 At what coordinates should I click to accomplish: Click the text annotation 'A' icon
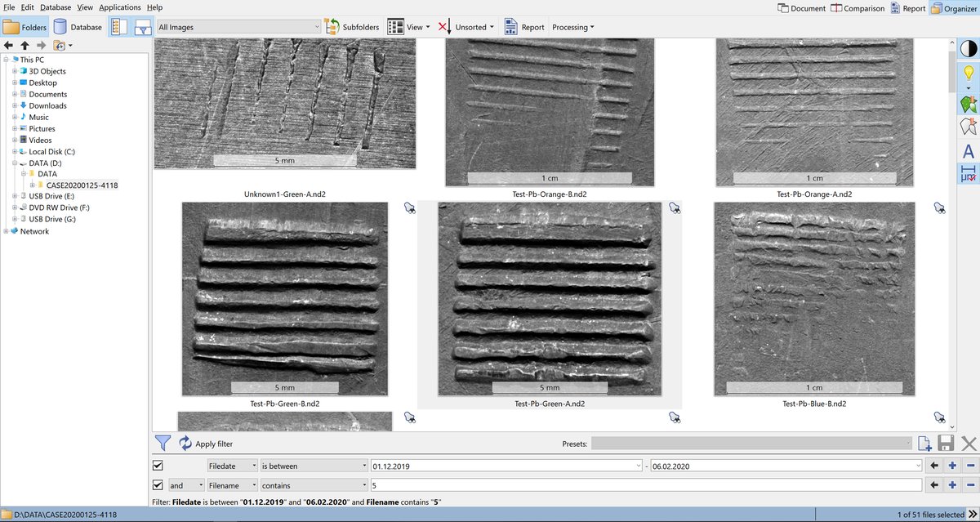pos(968,151)
